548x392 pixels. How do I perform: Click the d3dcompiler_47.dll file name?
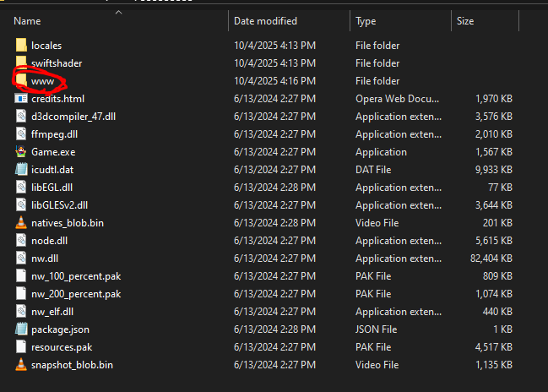[x=70, y=117]
